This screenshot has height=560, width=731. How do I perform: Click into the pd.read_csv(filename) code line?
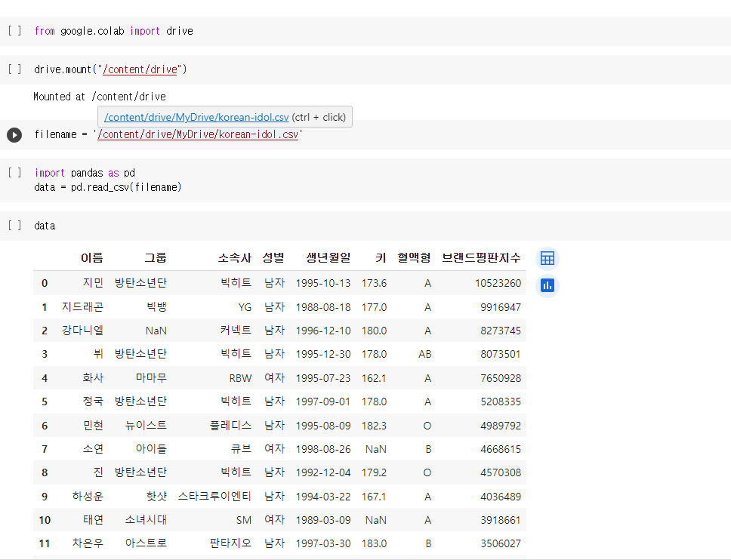click(108, 187)
